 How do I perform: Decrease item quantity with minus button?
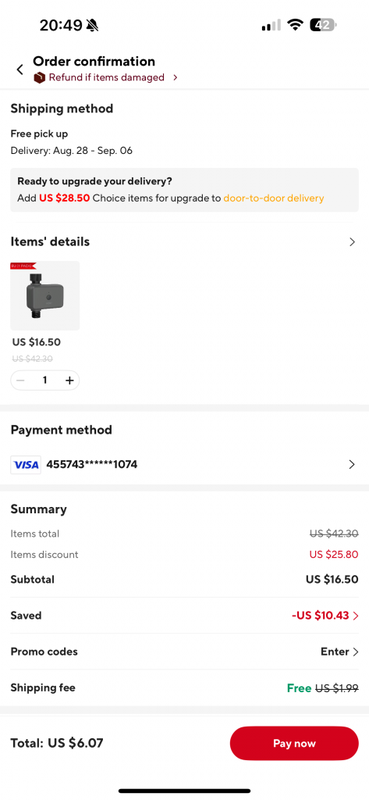20,380
